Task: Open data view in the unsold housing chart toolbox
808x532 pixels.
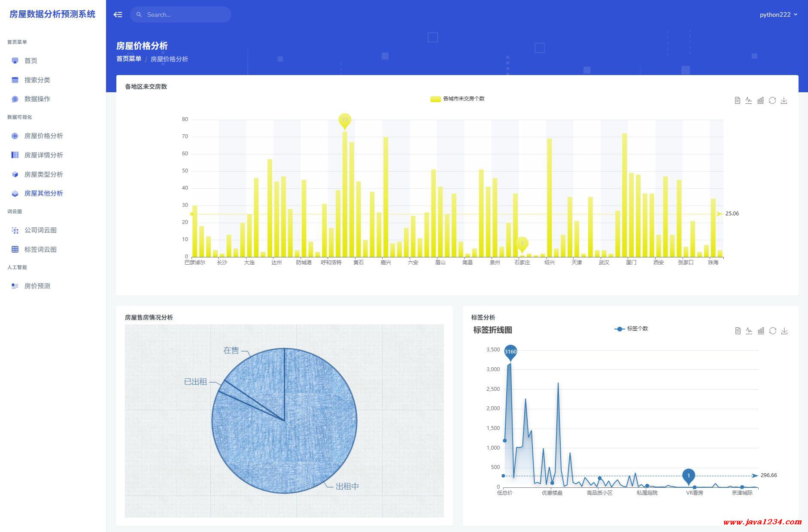Action: [737, 100]
